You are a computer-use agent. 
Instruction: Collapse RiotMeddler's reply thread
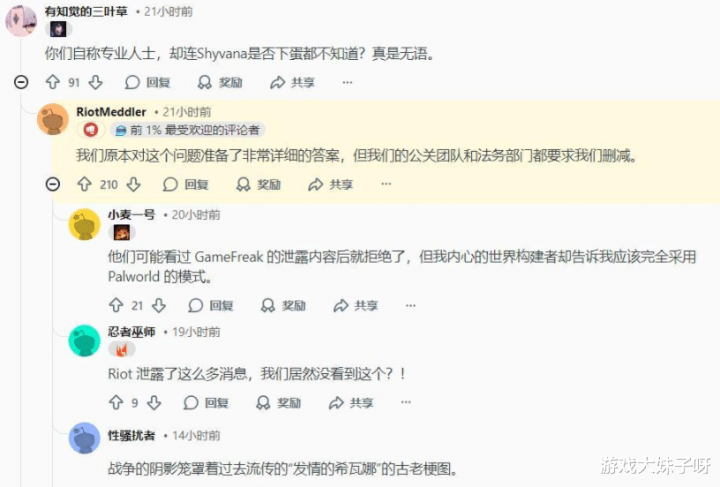pyautogui.click(x=53, y=184)
